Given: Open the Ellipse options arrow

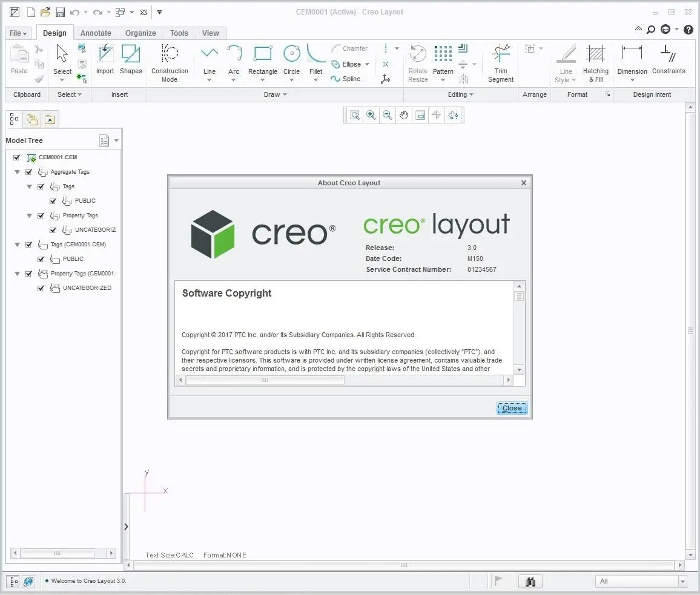Looking at the screenshot, I should 367,64.
